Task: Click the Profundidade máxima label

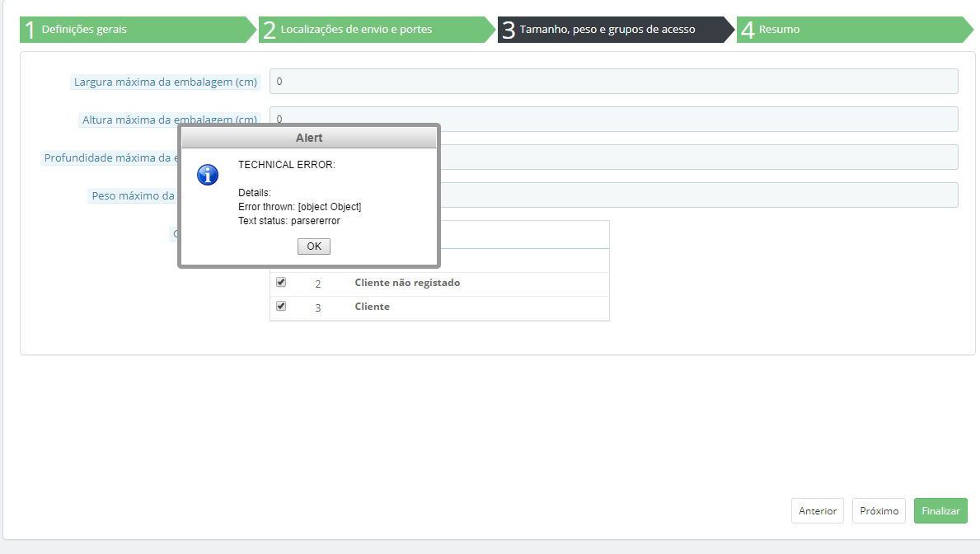Action: [x=110, y=157]
